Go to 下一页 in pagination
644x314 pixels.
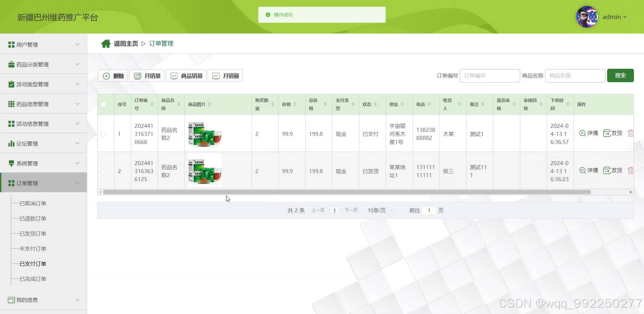coord(351,210)
